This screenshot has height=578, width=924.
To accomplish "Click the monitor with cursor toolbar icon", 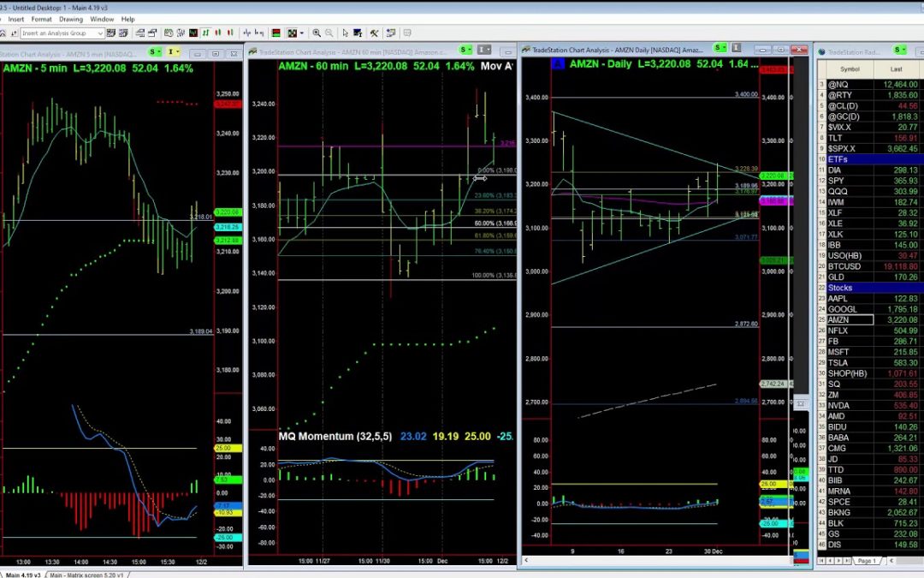I will 358,33.
